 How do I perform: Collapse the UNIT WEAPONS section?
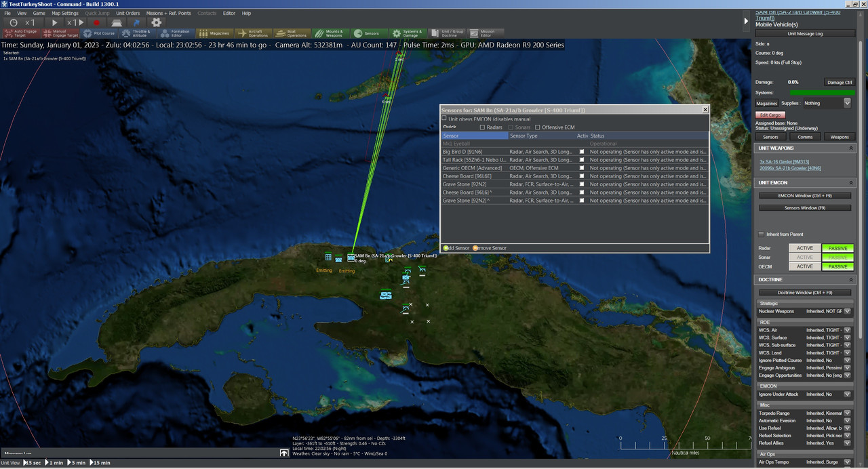pos(851,148)
